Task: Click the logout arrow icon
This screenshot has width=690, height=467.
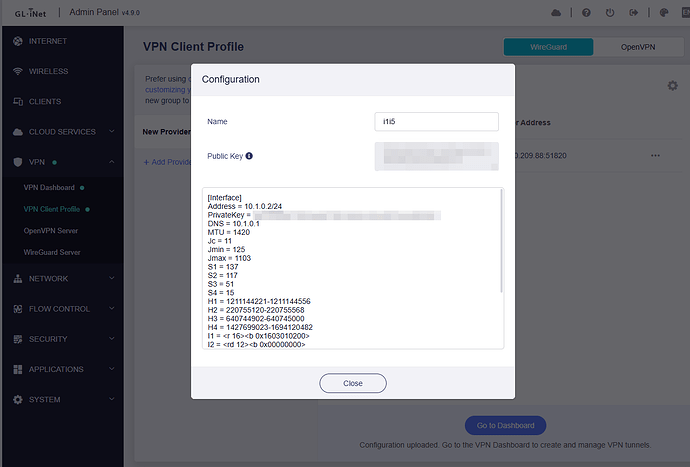Action: pyautogui.click(x=634, y=13)
